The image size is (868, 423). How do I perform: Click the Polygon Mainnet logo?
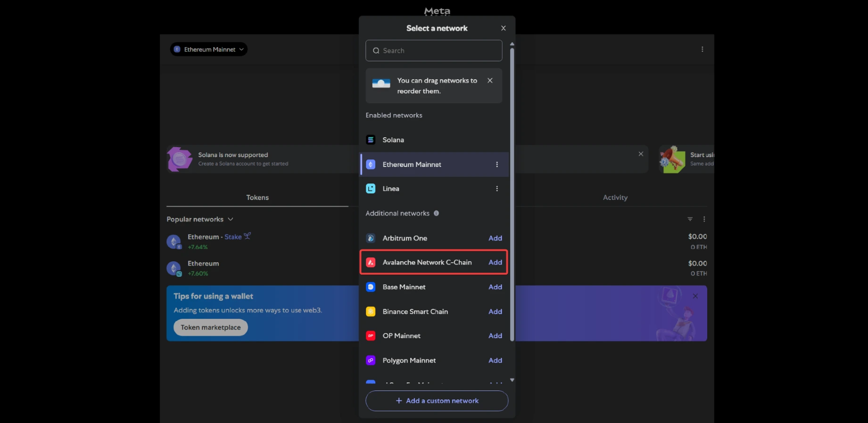pos(371,360)
